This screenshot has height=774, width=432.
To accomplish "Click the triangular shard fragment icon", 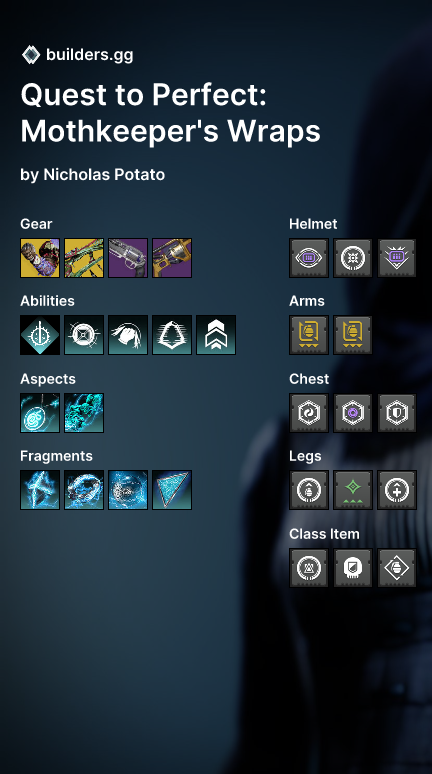I will click(172, 490).
